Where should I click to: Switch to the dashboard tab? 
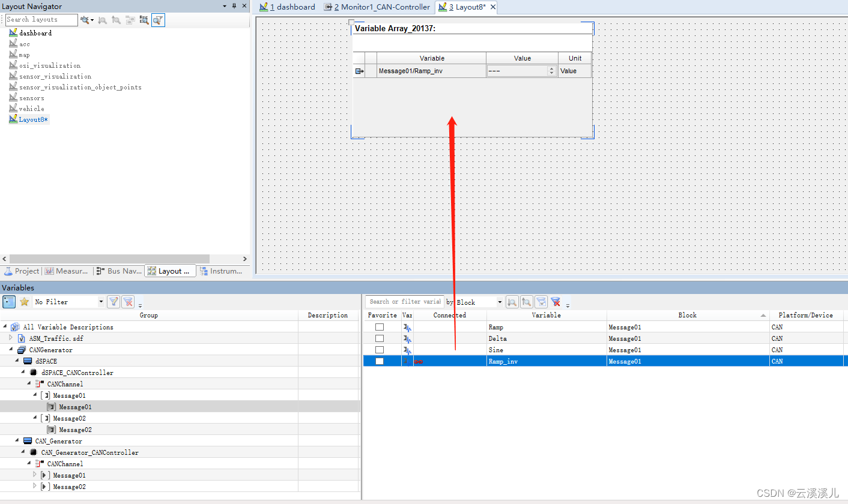[287, 7]
